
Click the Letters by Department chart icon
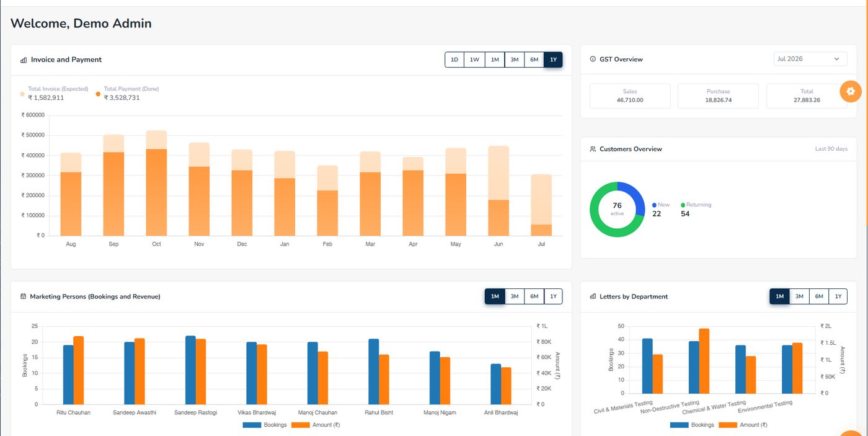click(593, 296)
